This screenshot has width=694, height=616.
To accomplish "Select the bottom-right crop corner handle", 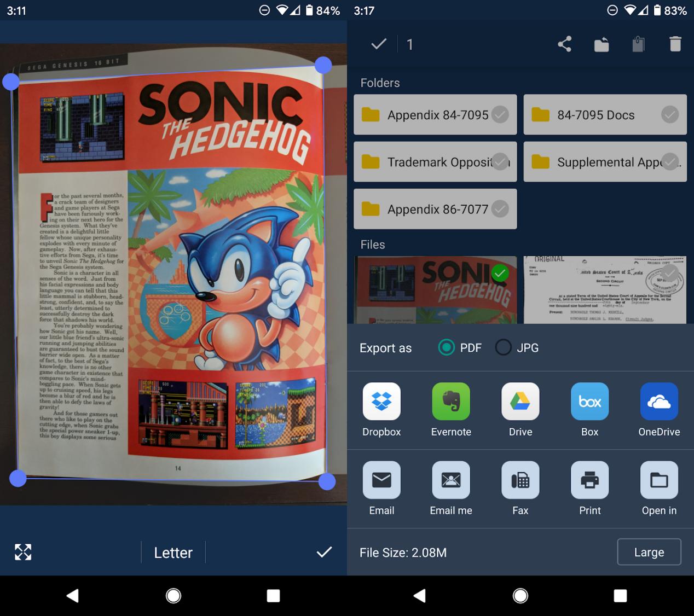I will pyautogui.click(x=327, y=481).
